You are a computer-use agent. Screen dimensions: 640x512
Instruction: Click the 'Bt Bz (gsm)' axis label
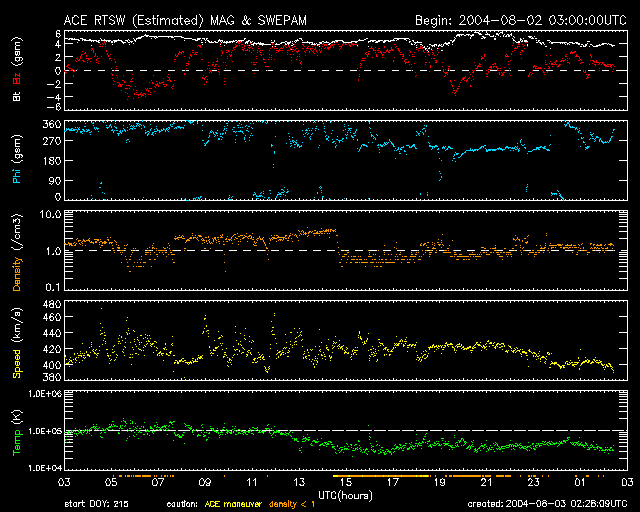pos(17,69)
